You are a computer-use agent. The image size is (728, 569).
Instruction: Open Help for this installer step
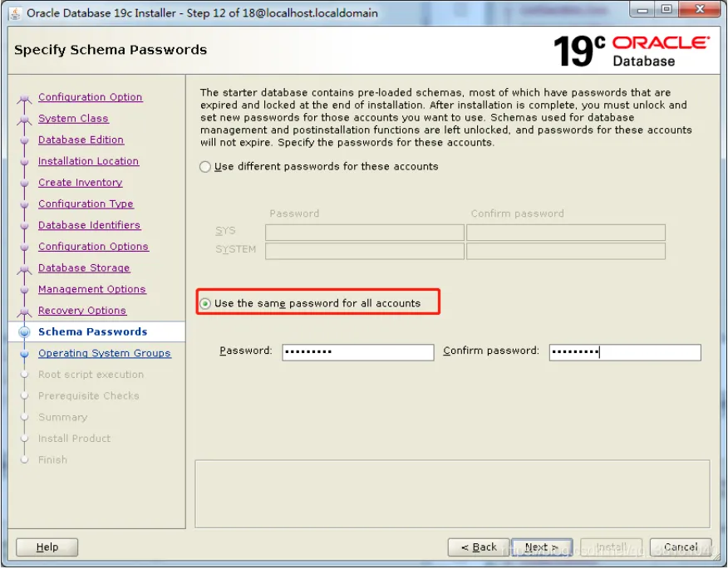47,547
